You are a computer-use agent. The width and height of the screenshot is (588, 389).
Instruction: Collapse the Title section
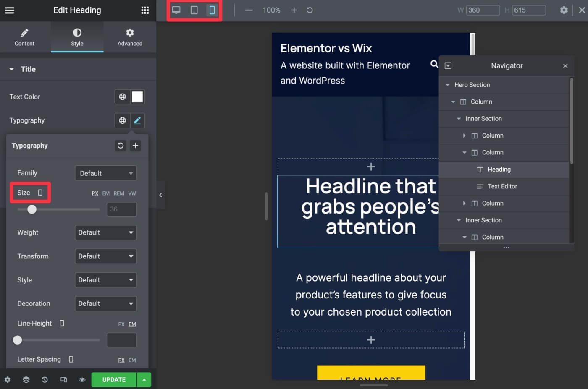12,69
